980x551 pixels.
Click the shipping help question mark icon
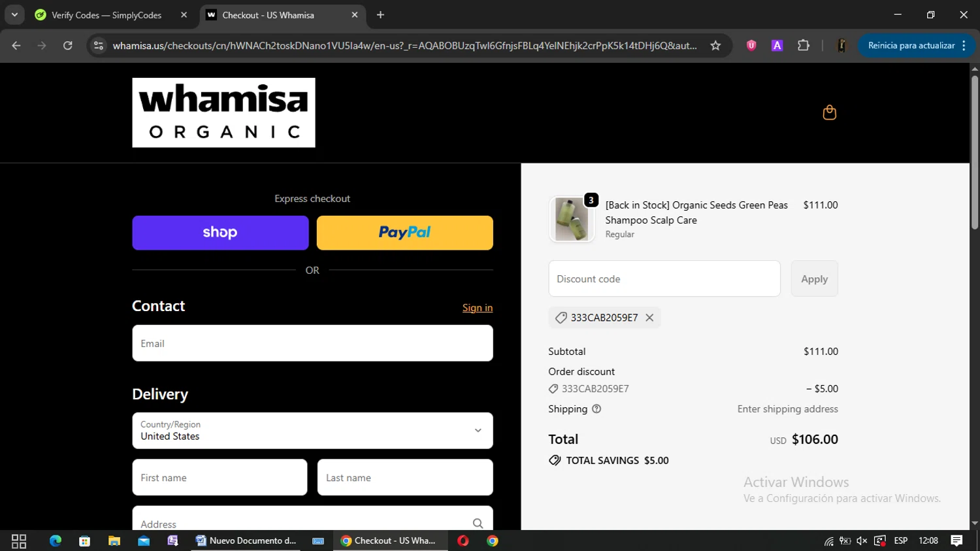pos(596,409)
